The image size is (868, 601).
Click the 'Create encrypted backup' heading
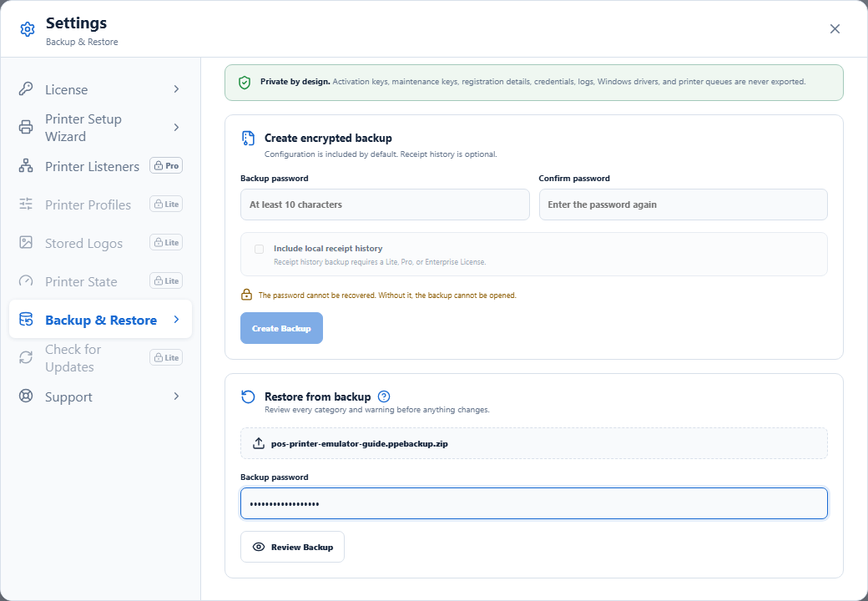328,139
